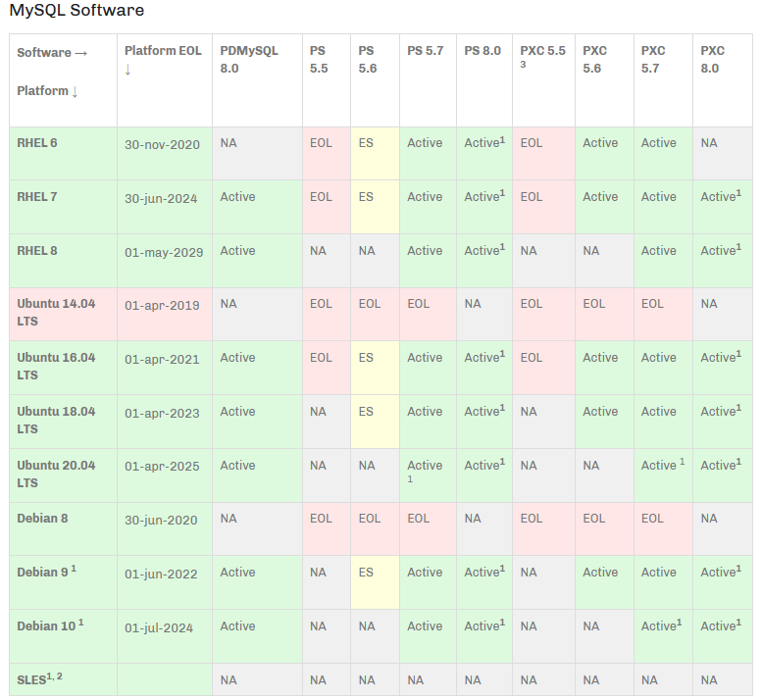Click PS 8.0 Active cell in Debian 9 row
This screenshot has height=700, width=761.
[x=484, y=582]
